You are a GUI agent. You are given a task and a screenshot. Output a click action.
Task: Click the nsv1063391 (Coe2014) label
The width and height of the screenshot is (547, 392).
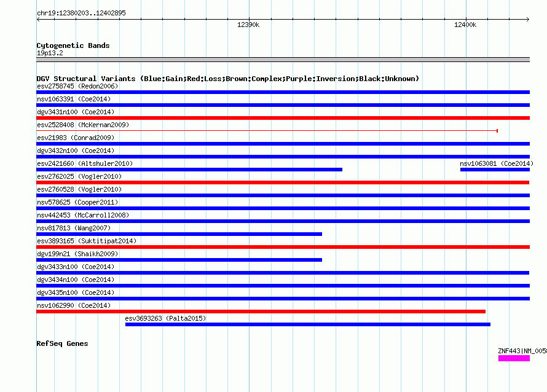[x=74, y=99]
